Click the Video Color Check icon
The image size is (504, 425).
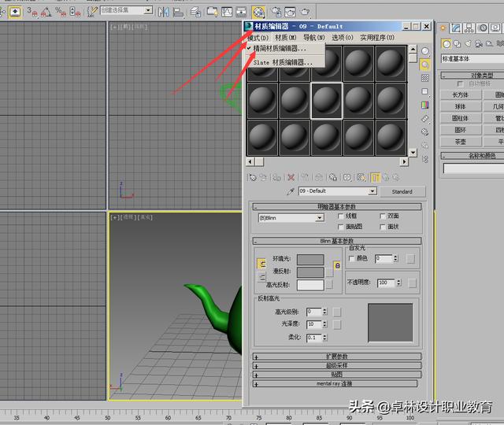425,105
